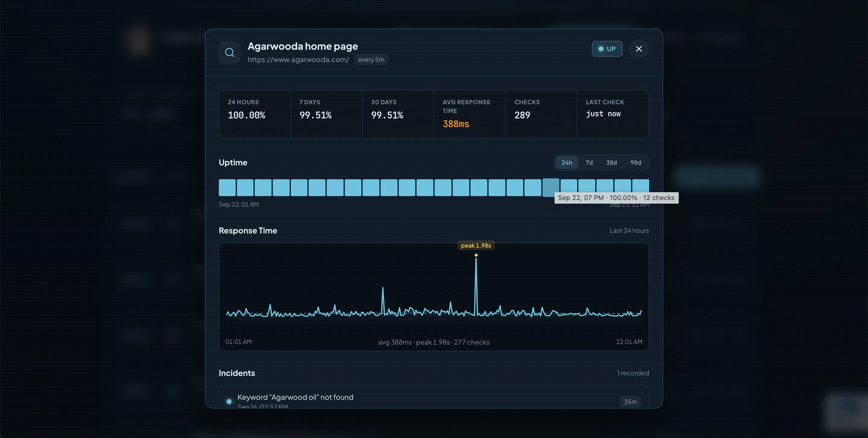868x438 pixels.
Task: Click the 7 days 99.51% stat
Action: click(x=326, y=114)
